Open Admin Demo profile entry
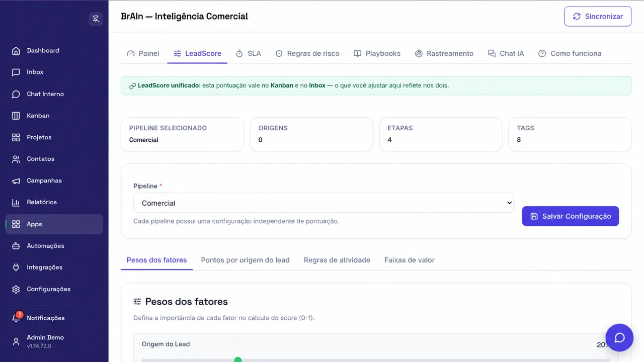The image size is (644, 362). pyautogui.click(x=54, y=341)
